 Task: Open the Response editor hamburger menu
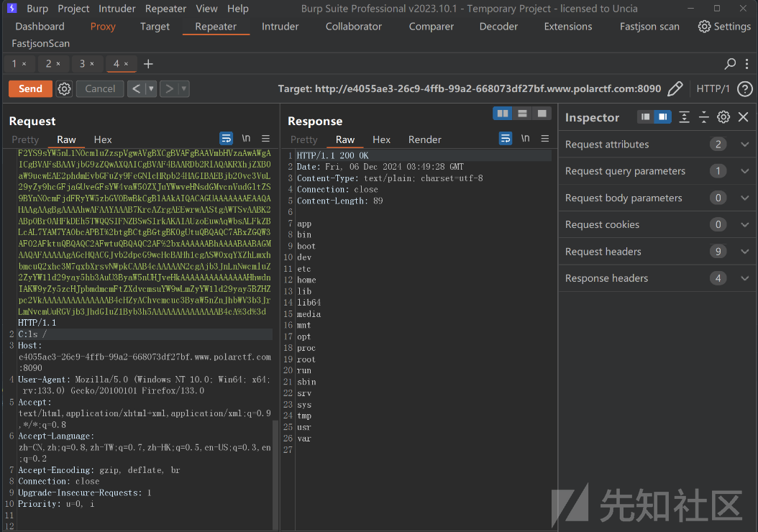[x=545, y=139]
